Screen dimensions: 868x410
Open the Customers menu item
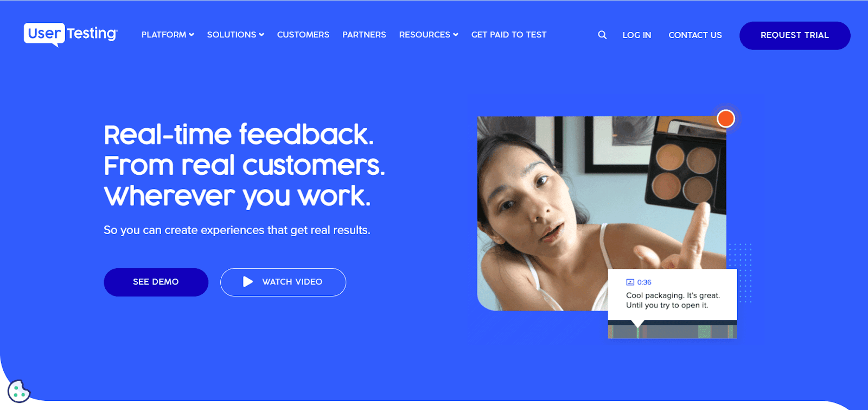click(303, 35)
